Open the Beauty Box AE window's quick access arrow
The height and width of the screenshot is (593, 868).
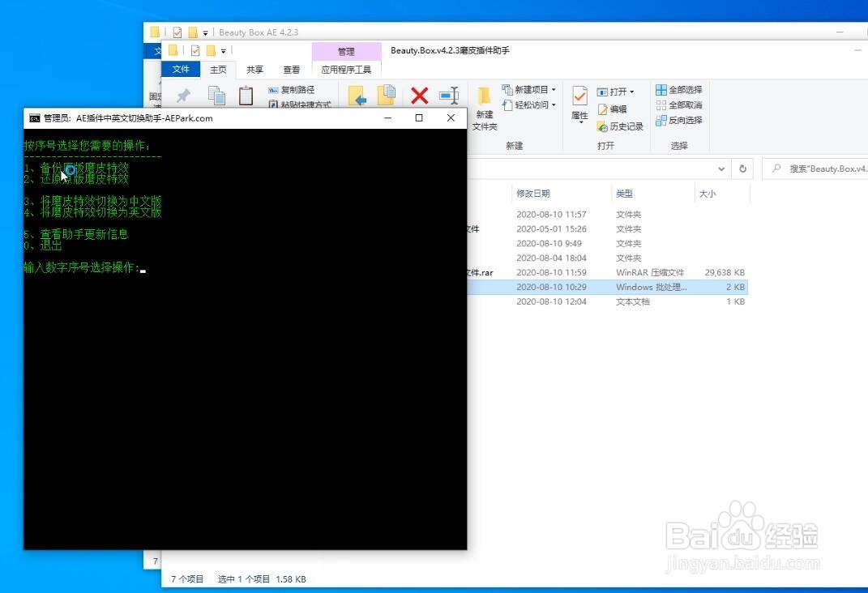[205, 32]
